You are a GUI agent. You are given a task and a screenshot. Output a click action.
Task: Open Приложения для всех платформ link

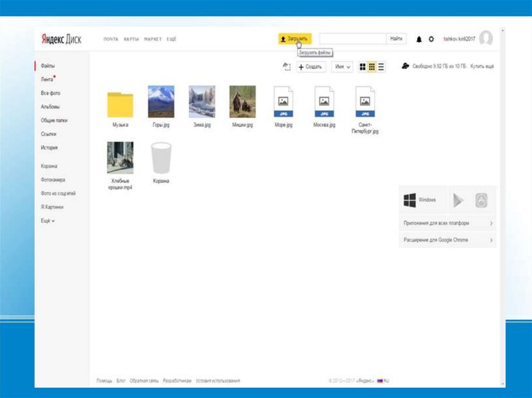tap(447, 223)
